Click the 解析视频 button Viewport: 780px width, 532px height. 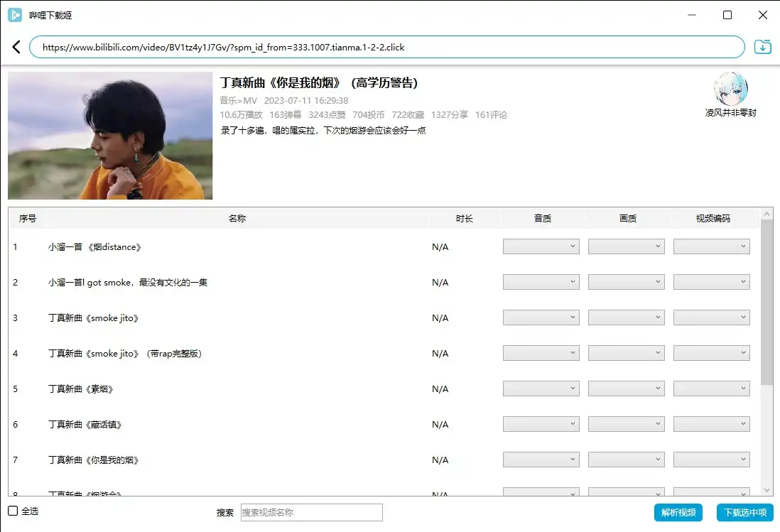pyautogui.click(x=678, y=512)
